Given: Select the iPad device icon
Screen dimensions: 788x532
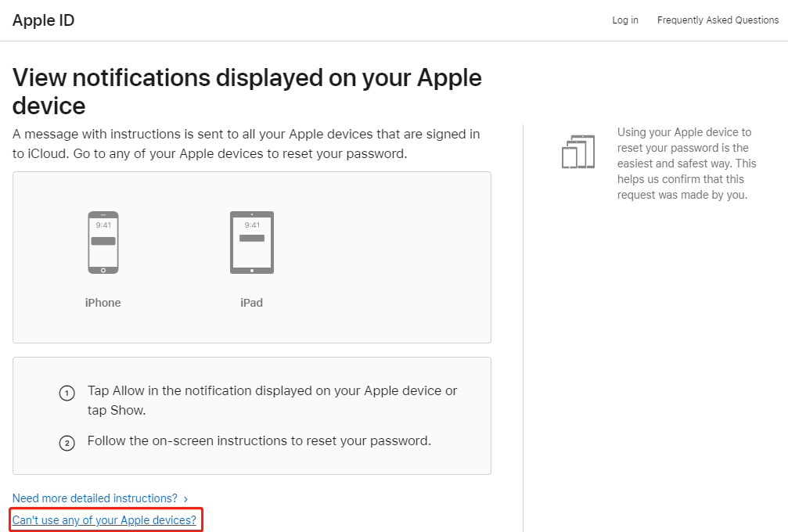Looking at the screenshot, I should [252, 243].
